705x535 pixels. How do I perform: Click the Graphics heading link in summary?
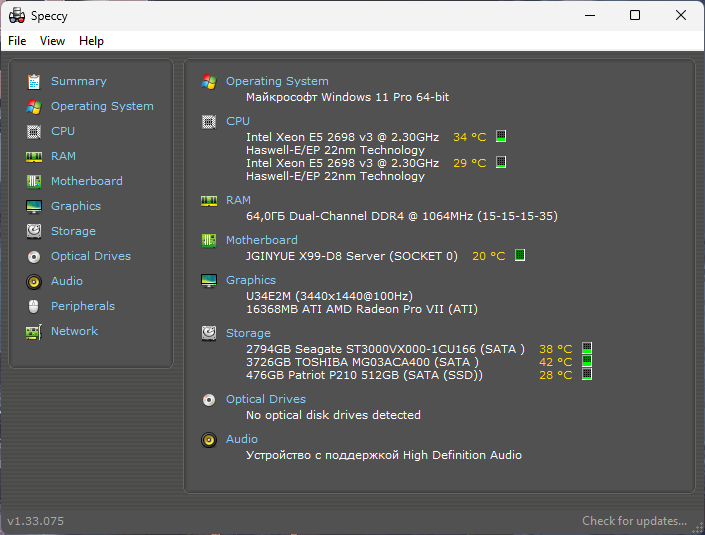250,281
